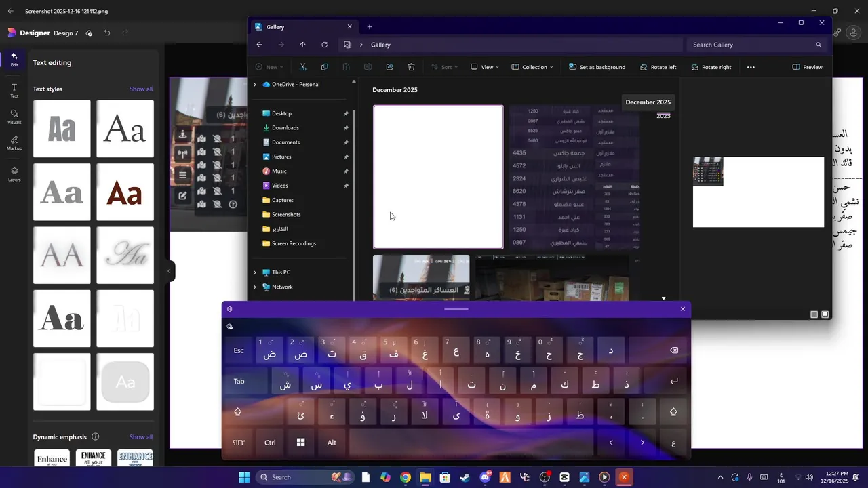Collapse the Designer text editing side panel
The width and height of the screenshot is (868, 488).
pyautogui.click(x=169, y=271)
